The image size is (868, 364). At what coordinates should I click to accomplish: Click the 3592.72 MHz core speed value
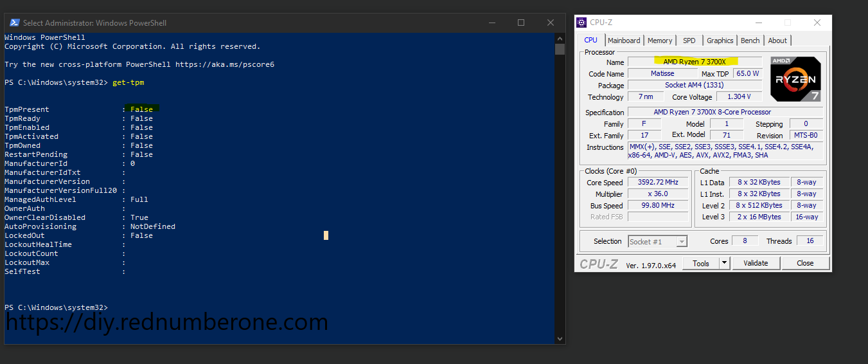point(658,183)
